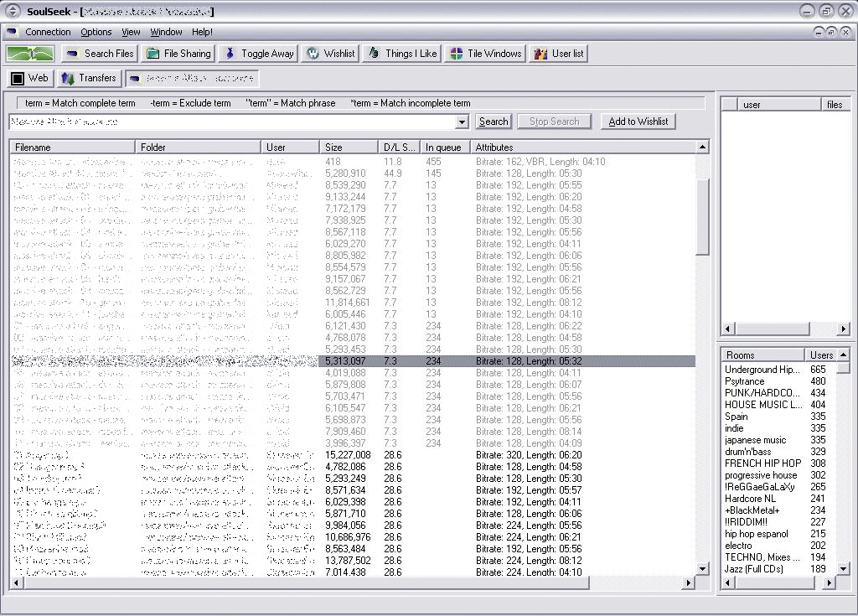Viewport: 858px width, 616px height.
Task: Toggle Away status in toolbar
Action: (x=258, y=54)
